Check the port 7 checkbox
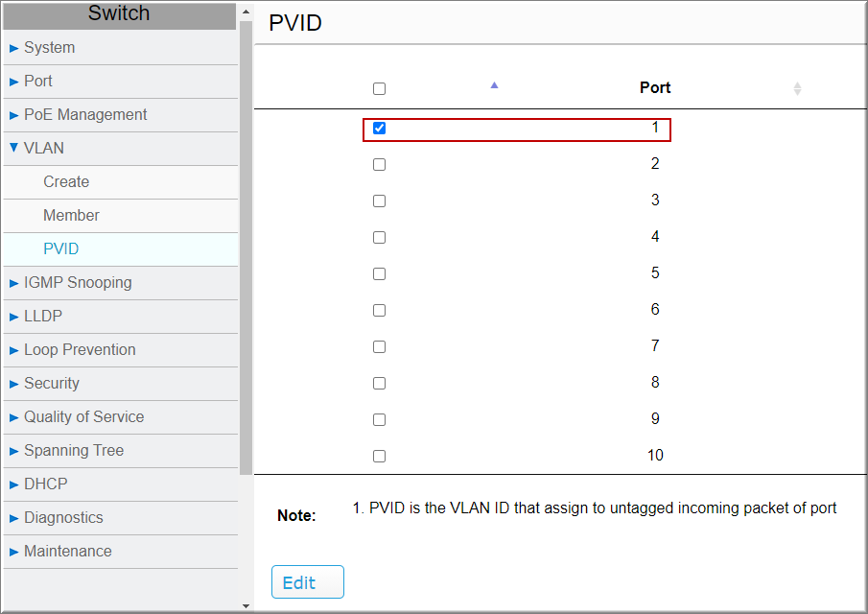This screenshot has height=614, width=868. 379,346
